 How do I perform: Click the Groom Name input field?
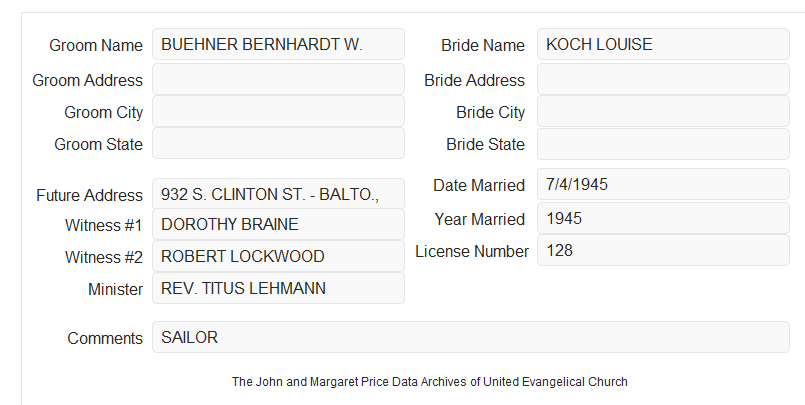click(278, 44)
